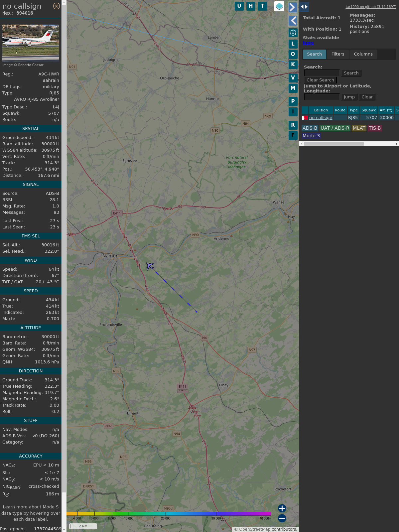The image size is (399, 532).
Task: Click the SPATIAL section header
Action: (x=31, y=129)
